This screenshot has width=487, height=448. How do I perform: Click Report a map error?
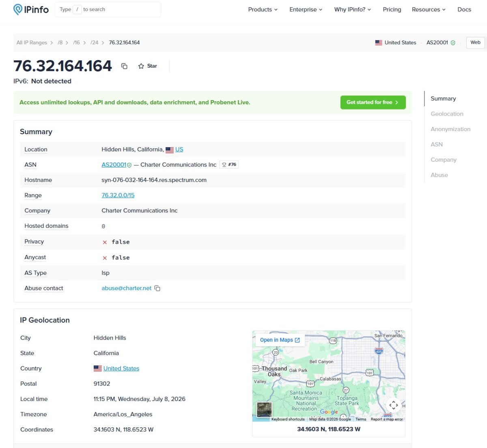387,419
